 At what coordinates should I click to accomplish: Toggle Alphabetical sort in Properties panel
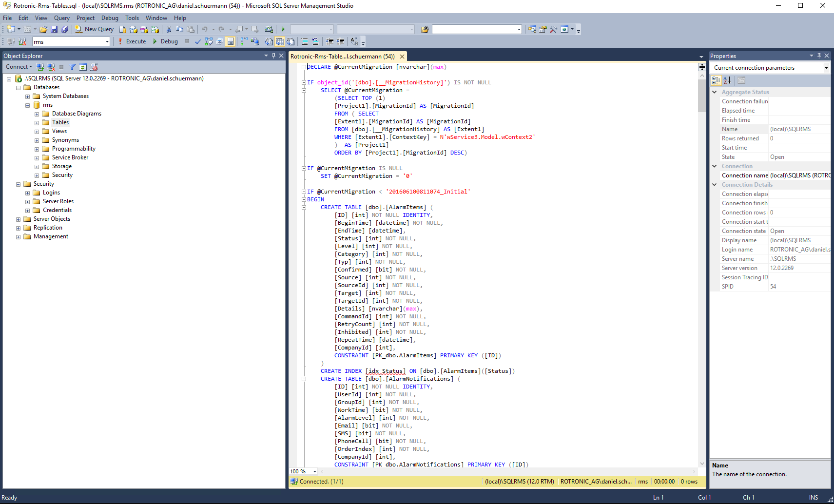click(727, 80)
